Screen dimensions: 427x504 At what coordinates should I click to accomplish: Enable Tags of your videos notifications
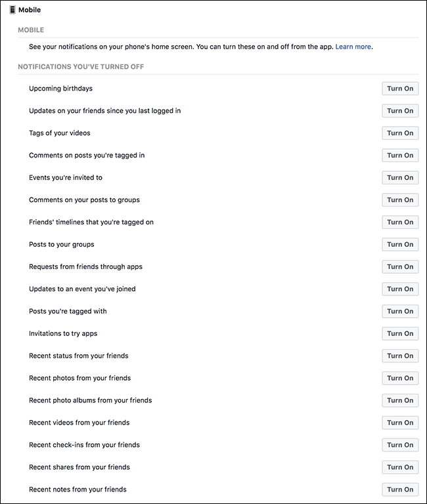(x=400, y=133)
